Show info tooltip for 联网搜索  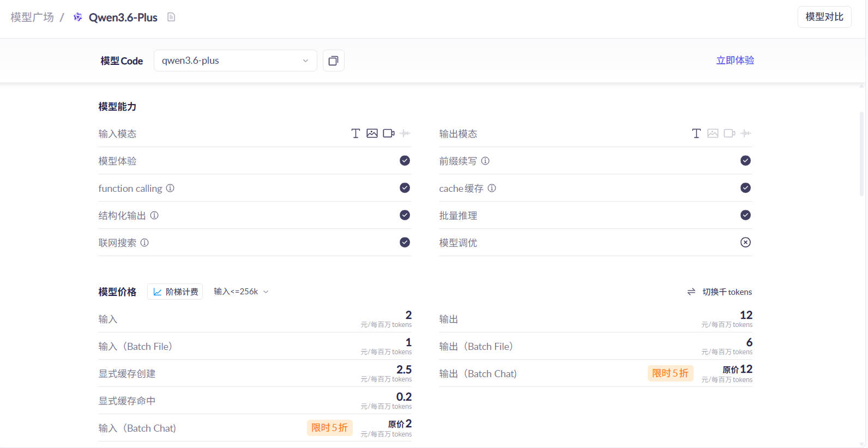pos(144,243)
